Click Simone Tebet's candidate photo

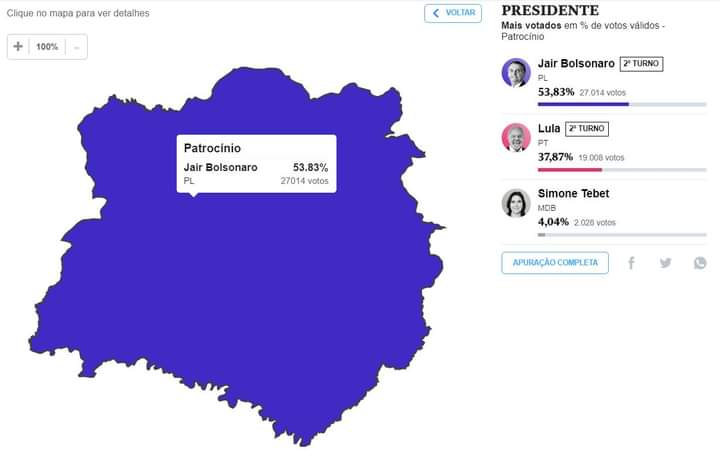click(516, 202)
